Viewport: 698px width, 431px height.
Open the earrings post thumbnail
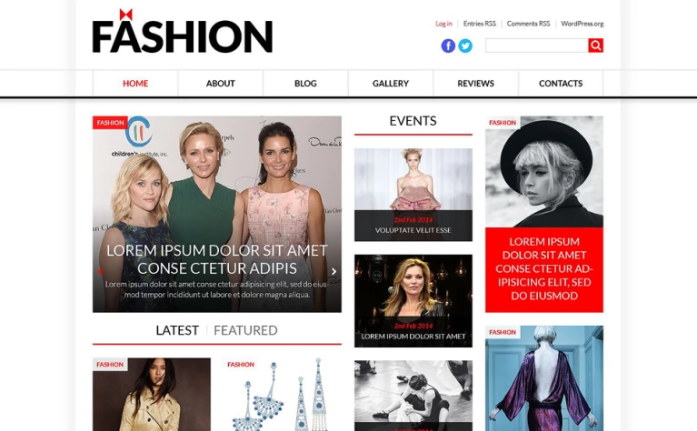tap(283, 394)
